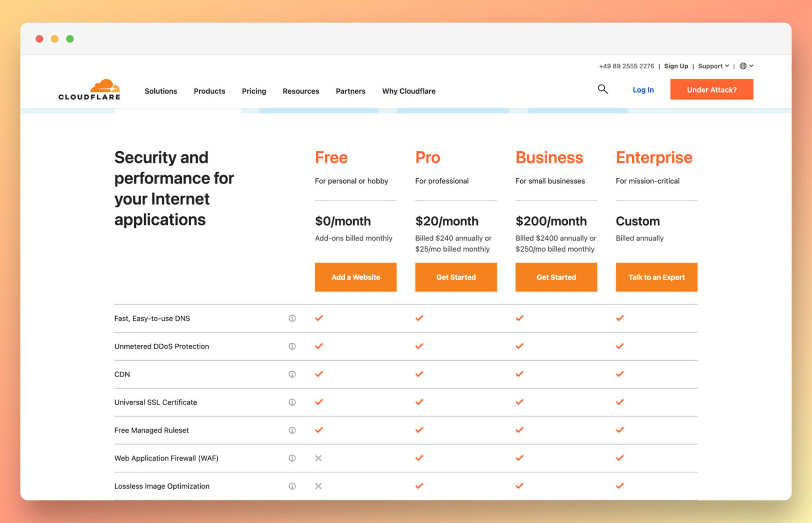The image size is (812, 523).
Task: Show info for Web Application Firewall (WAF)
Action: tap(292, 458)
